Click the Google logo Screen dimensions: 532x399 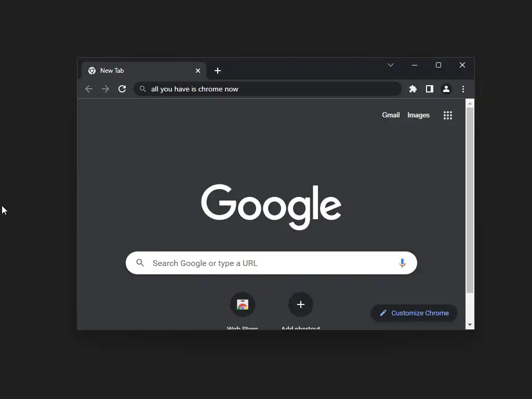point(271,207)
